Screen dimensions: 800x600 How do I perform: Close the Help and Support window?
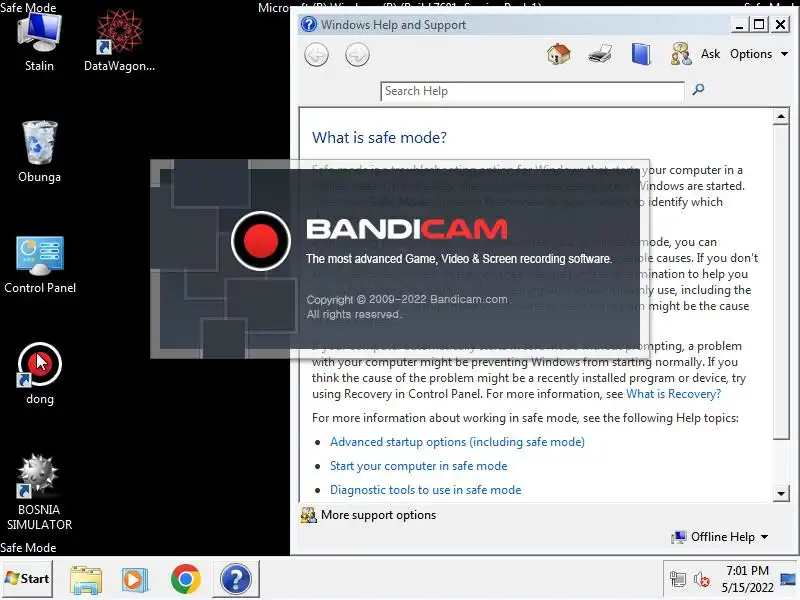click(781, 24)
